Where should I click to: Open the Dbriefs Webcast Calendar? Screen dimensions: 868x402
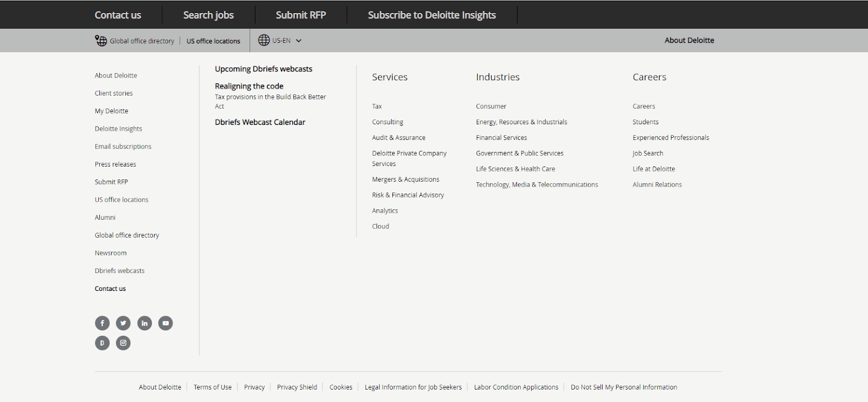click(260, 122)
